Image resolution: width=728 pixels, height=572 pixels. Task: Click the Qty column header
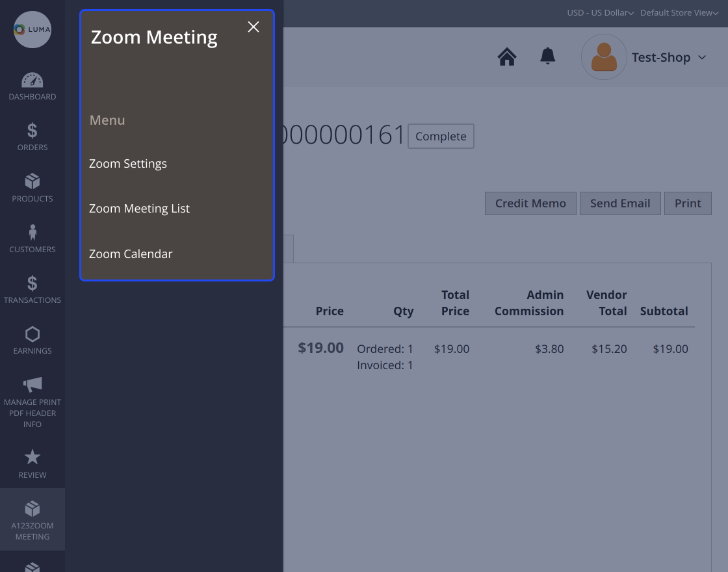click(404, 311)
